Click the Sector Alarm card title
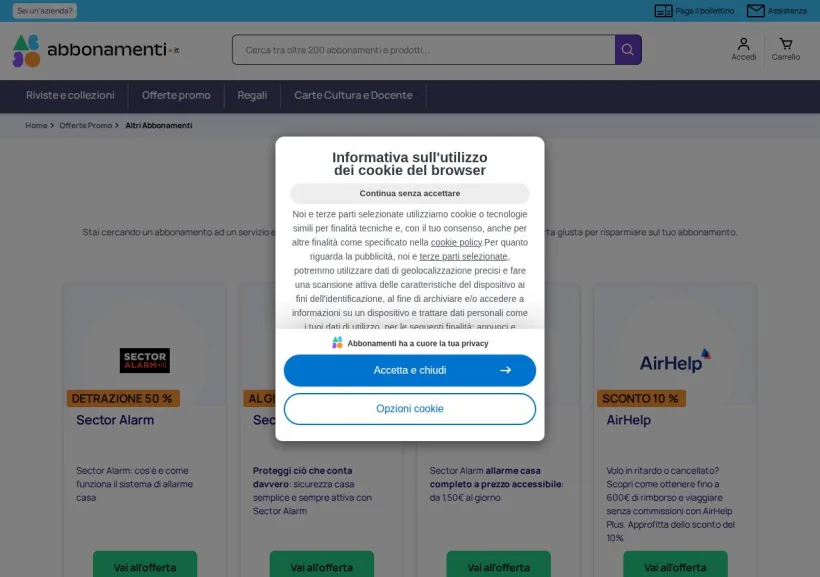 (x=115, y=420)
